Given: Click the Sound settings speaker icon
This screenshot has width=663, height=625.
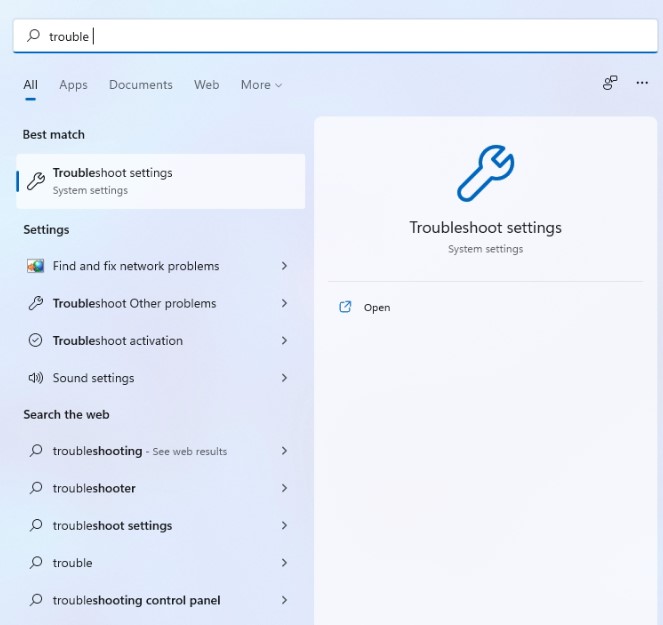Looking at the screenshot, I should (x=35, y=378).
